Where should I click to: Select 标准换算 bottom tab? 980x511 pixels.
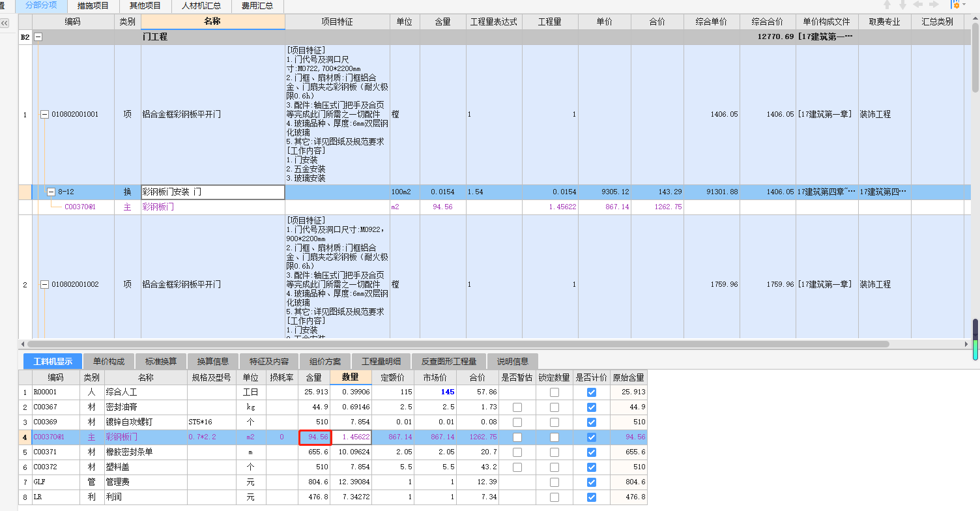coord(160,361)
